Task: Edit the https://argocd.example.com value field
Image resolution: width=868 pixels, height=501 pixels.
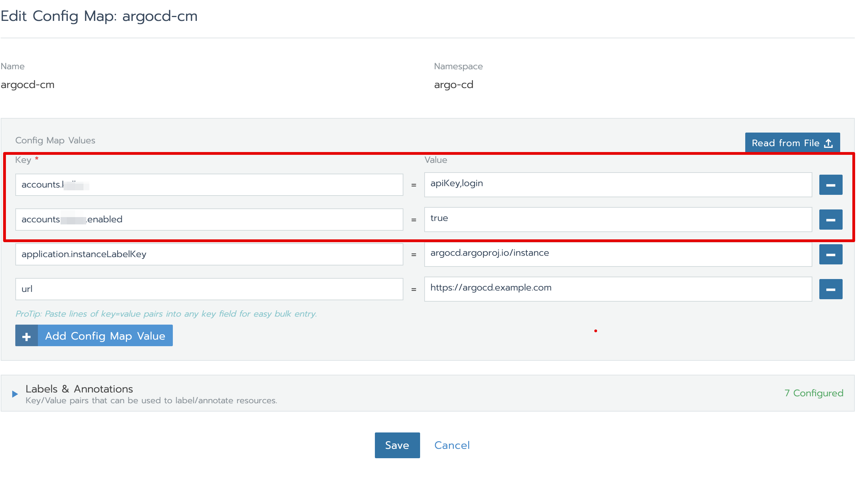Action: 618,289
